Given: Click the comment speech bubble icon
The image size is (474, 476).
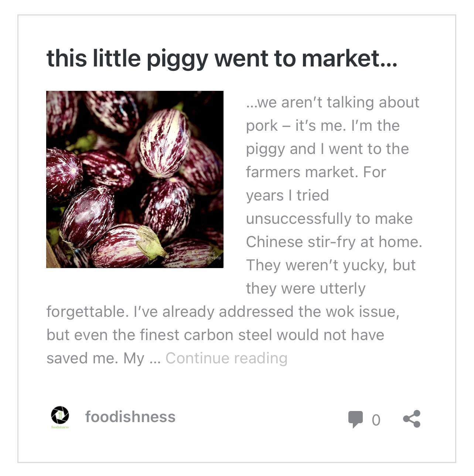Looking at the screenshot, I should (355, 419).
